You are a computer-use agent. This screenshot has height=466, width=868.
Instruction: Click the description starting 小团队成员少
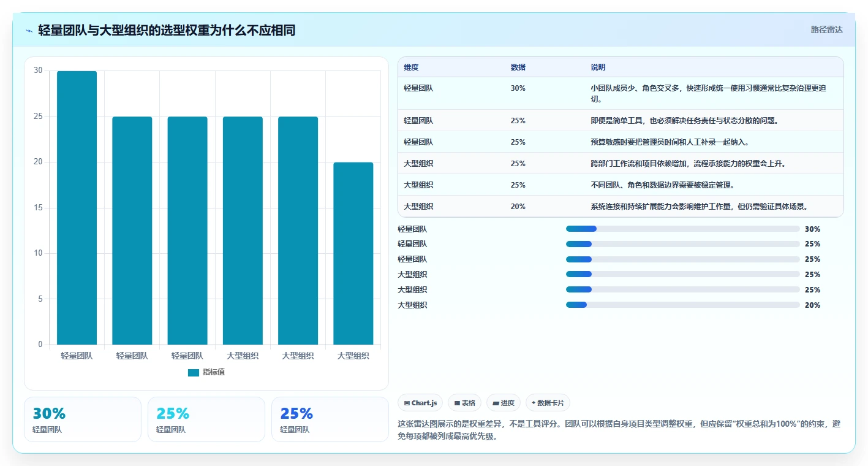[708, 93]
